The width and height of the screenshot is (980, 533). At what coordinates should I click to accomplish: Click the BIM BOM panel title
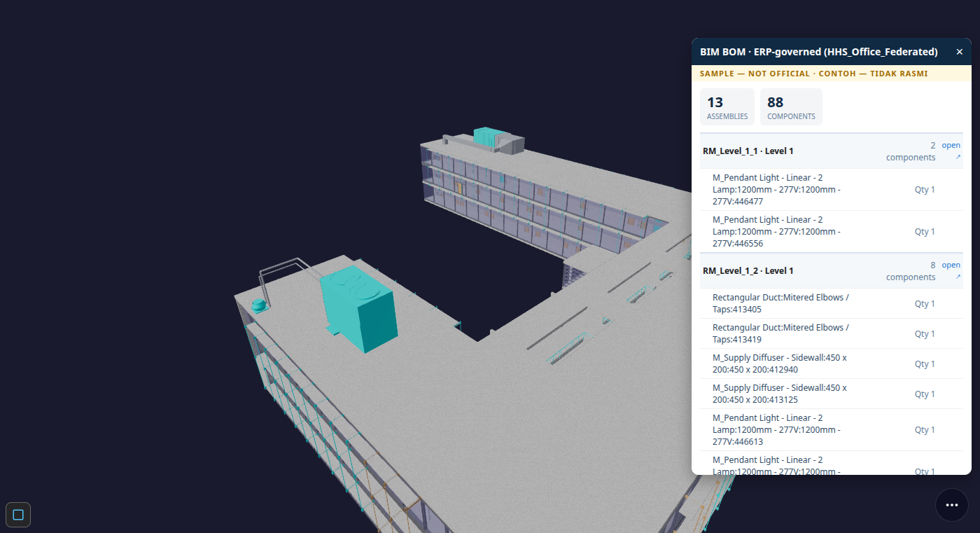point(818,52)
